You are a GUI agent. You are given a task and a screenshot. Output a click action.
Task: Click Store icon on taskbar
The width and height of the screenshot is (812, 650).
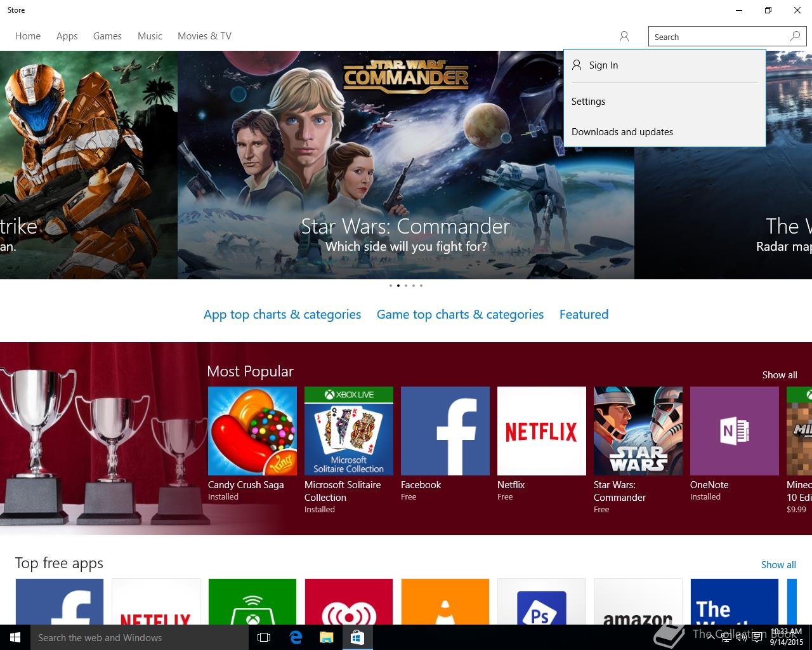pyautogui.click(x=357, y=637)
